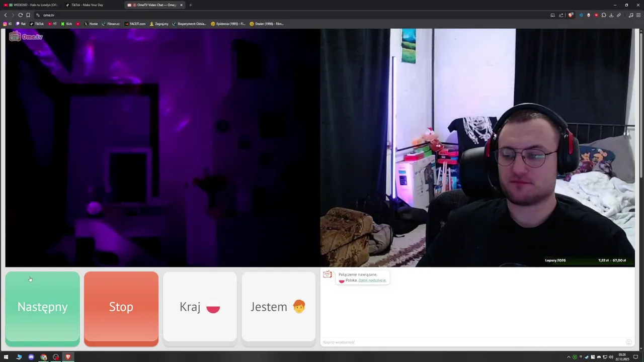Open the FACEIT.com bookmark
Viewport: 644px width, 362px height.
point(135,24)
